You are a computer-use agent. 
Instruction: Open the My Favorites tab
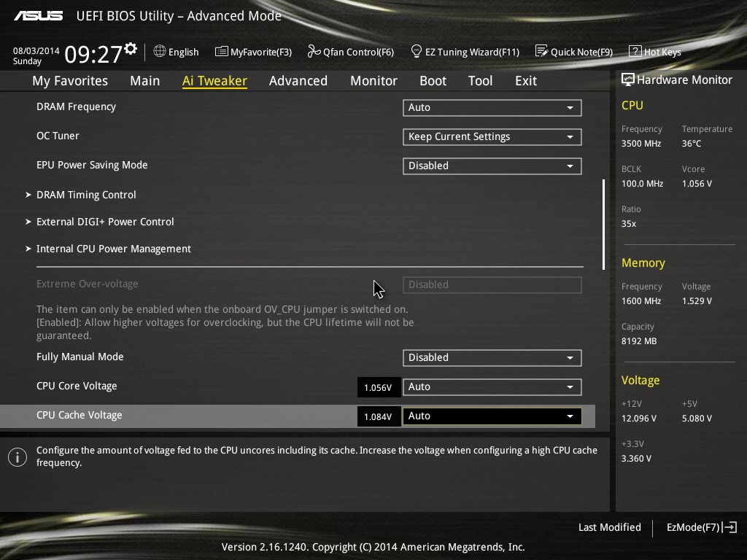(70, 81)
